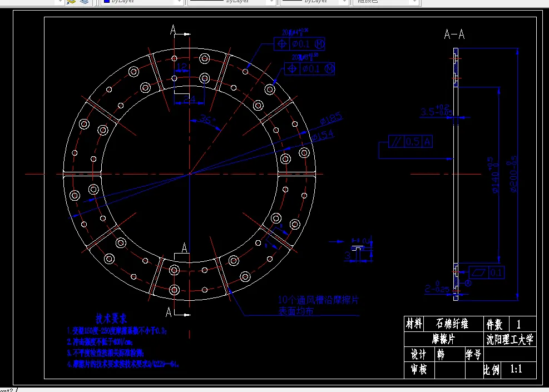Select the 1:1 scale value cell

point(518,370)
